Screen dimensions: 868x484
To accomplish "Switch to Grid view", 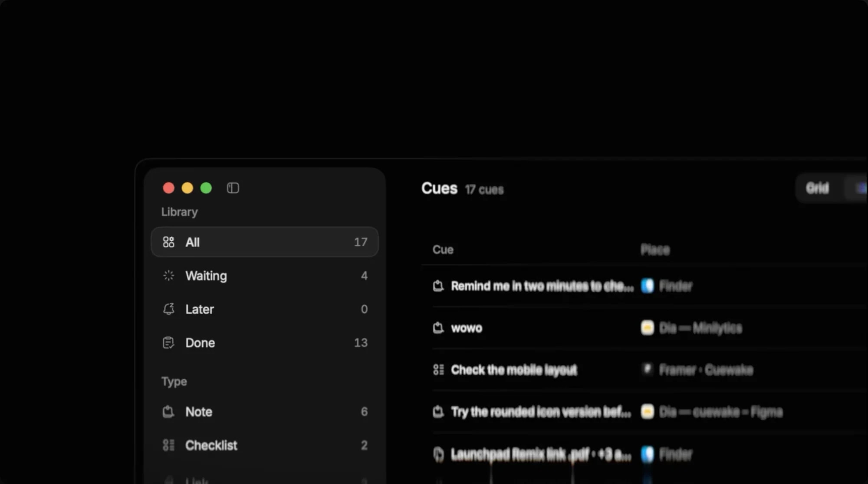I will pos(817,188).
